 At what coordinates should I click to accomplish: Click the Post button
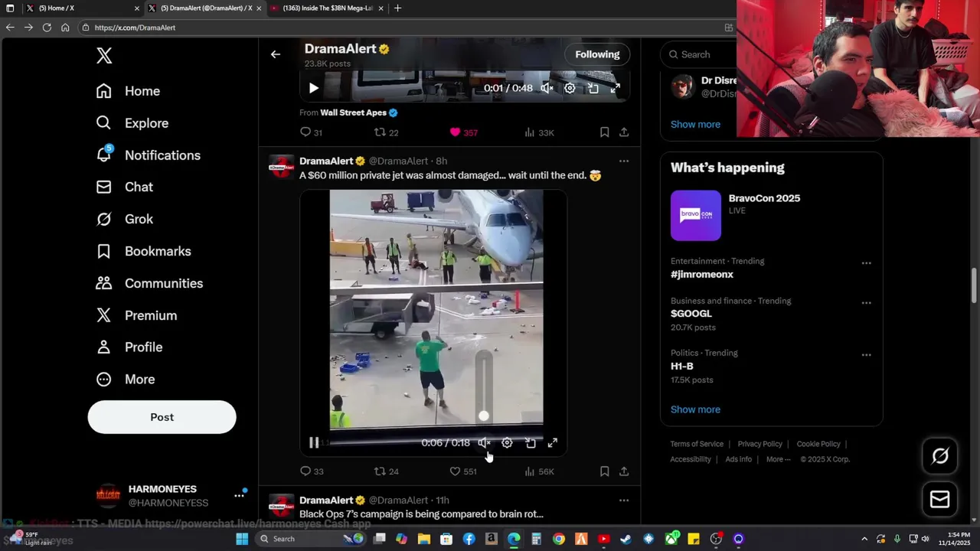(162, 417)
